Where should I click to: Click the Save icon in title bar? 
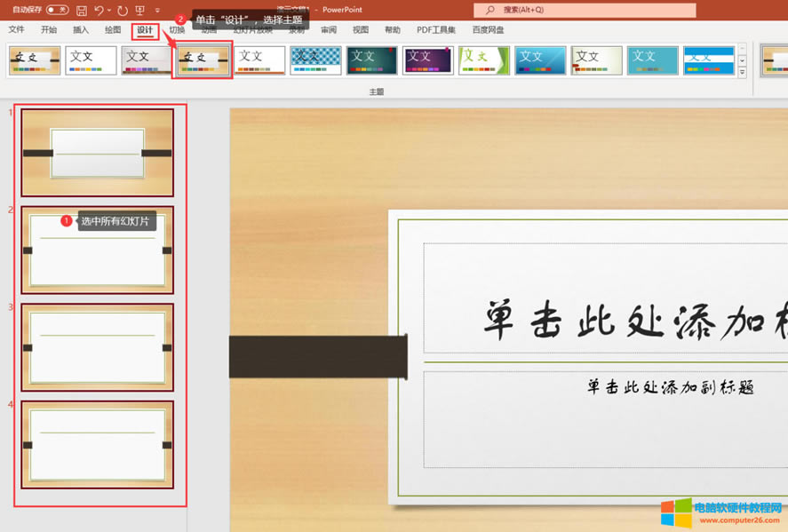click(82, 11)
